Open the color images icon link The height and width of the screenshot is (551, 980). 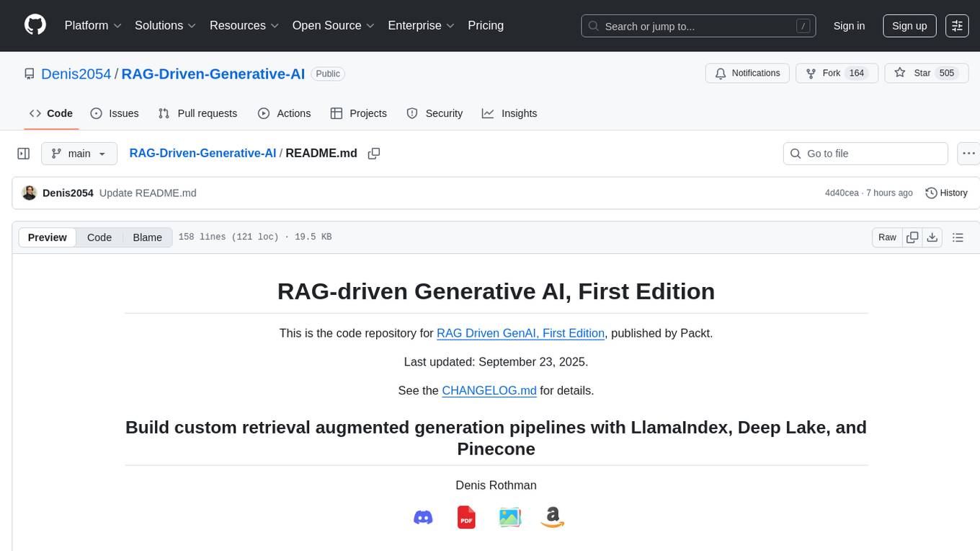click(509, 517)
